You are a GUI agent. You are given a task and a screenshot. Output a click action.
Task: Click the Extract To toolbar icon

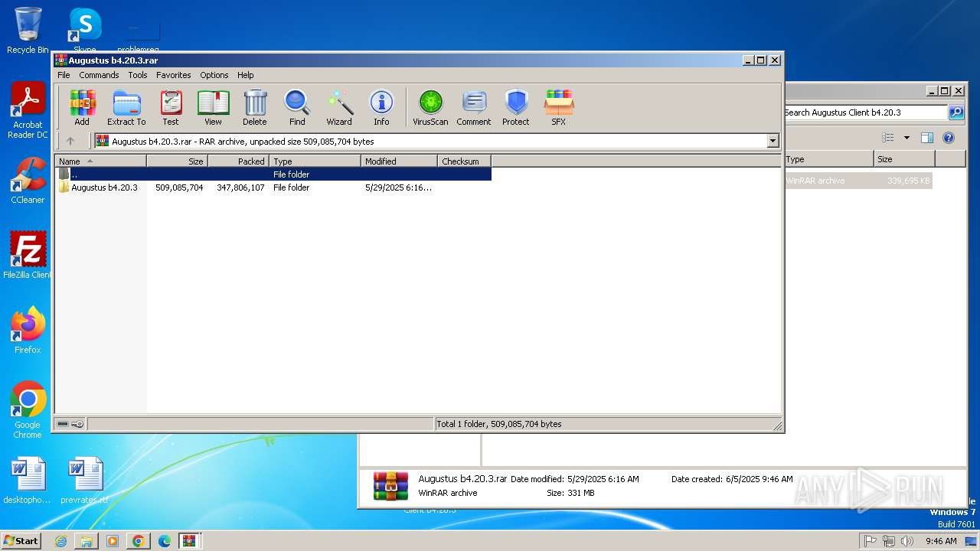pyautogui.click(x=126, y=107)
